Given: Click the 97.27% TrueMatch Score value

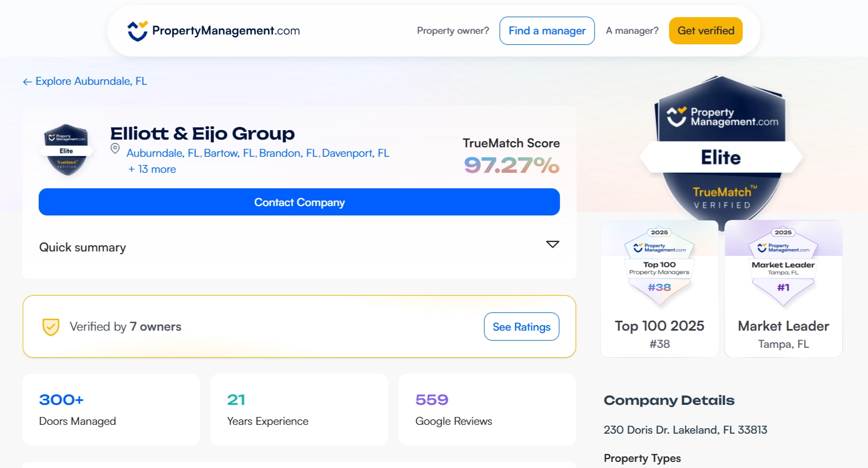Looking at the screenshot, I should [511, 165].
